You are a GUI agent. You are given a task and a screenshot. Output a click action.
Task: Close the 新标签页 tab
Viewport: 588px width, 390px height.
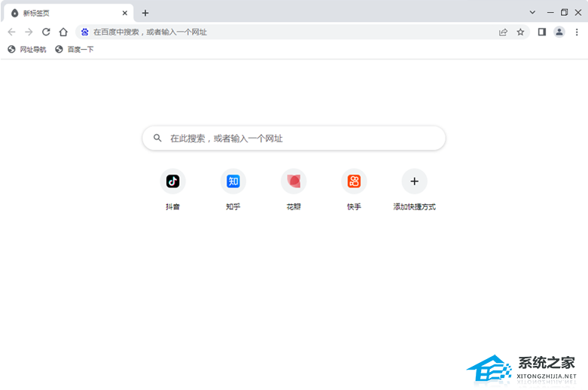click(x=123, y=13)
